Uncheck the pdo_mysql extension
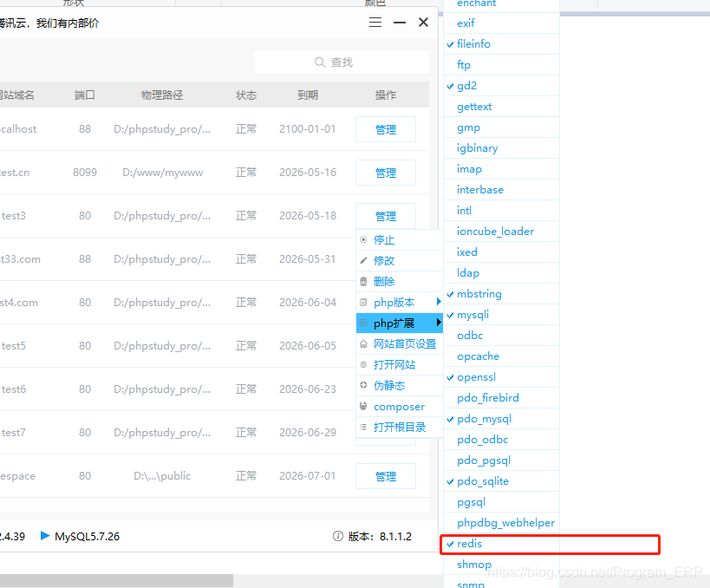This screenshot has height=588, width=710. click(x=501, y=419)
